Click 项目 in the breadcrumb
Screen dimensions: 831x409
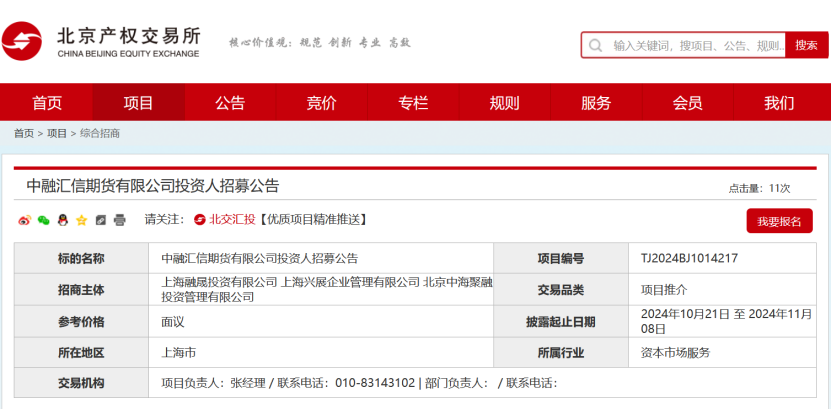57,134
